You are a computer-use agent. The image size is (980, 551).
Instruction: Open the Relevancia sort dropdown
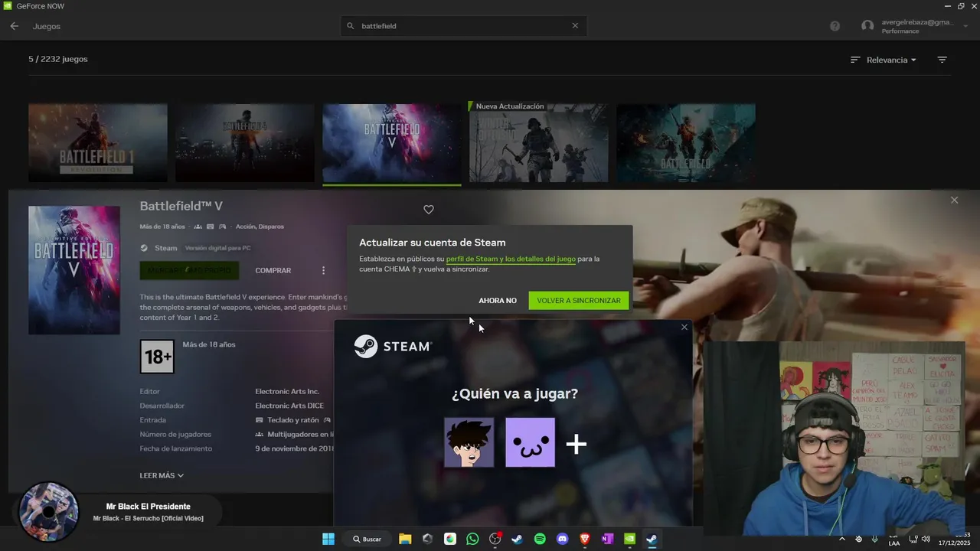pos(884,60)
